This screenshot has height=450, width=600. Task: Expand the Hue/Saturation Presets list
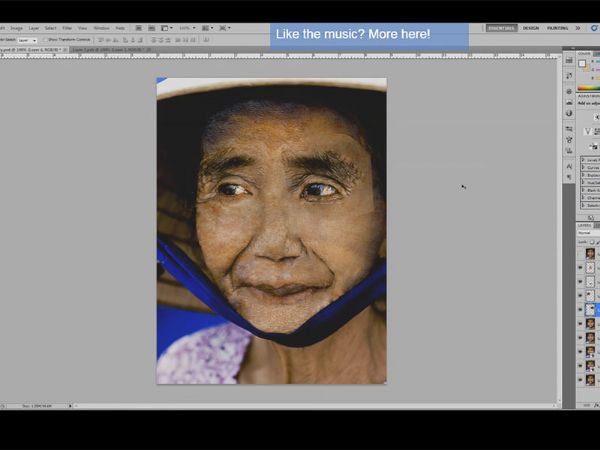[583, 183]
